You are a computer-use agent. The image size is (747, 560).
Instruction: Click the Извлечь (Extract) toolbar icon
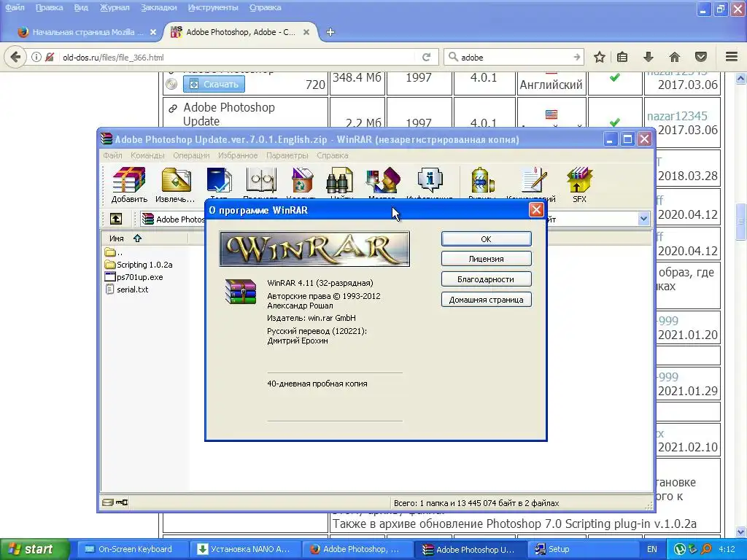(x=175, y=184)
